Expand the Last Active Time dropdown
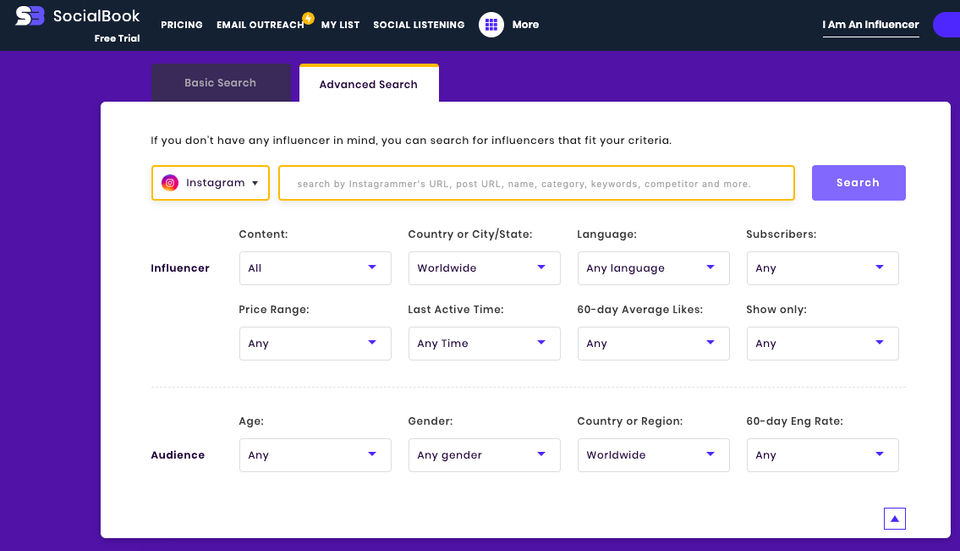This screenshot has height=551, width=960. [x=484, y=343]
